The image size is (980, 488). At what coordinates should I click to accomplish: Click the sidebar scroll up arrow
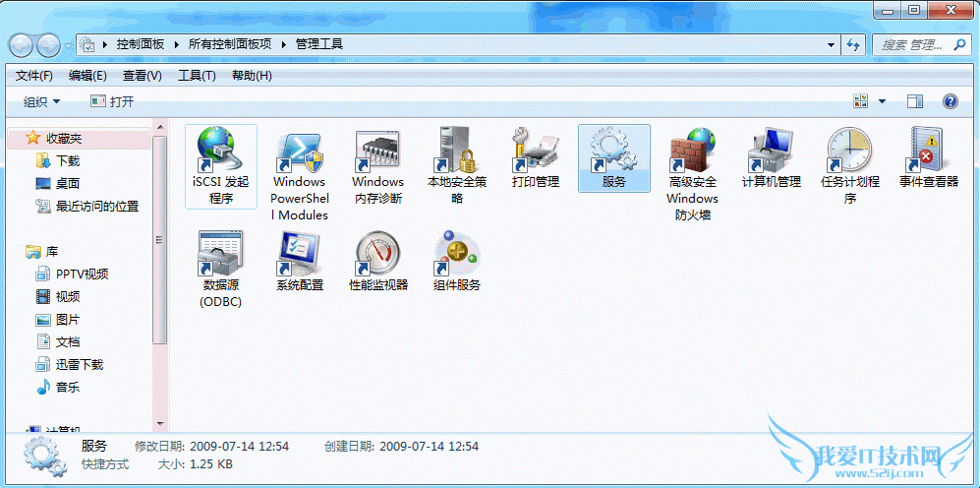click(x=159, y=127)
